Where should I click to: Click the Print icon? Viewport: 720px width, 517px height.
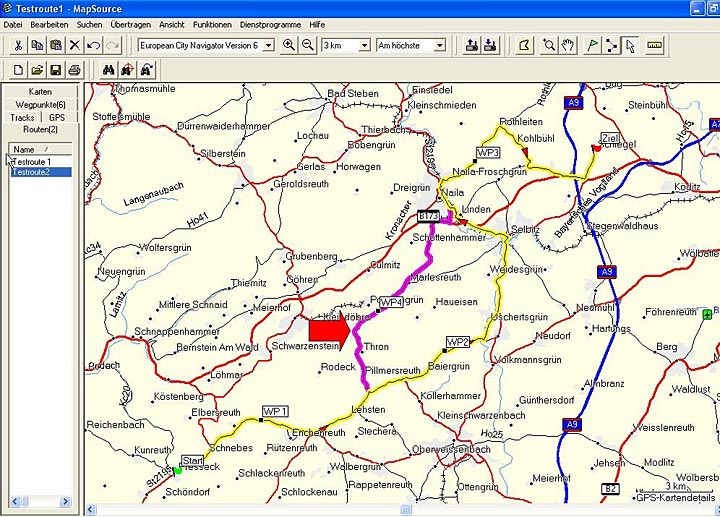pyautogui.click(x=73, y=70)
